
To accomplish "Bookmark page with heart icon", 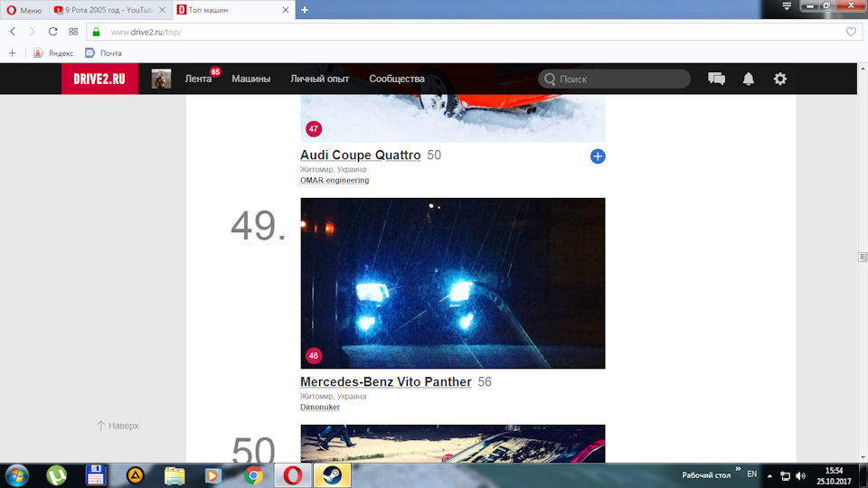I will pyautogui.click(x=851, y=33).
